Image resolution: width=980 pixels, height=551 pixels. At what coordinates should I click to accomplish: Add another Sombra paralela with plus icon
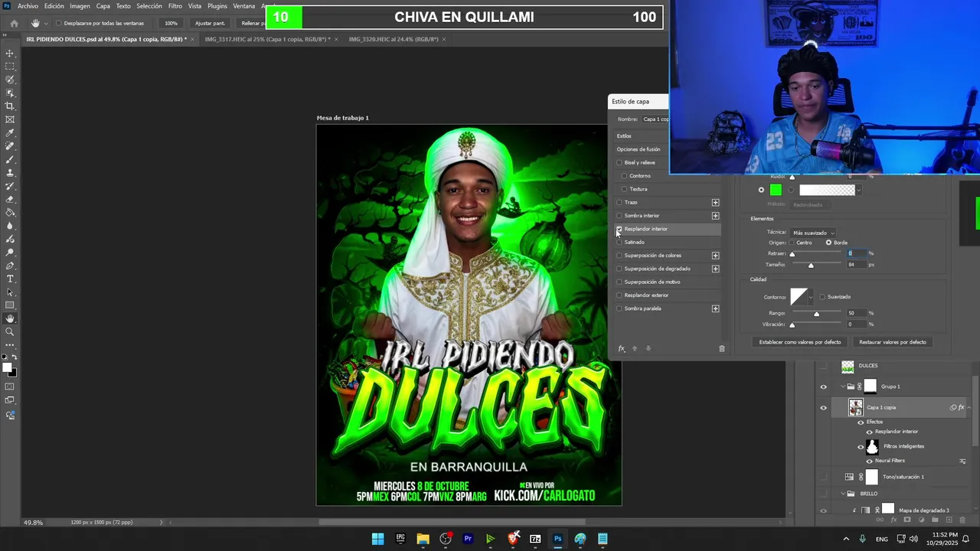[715, 308]
